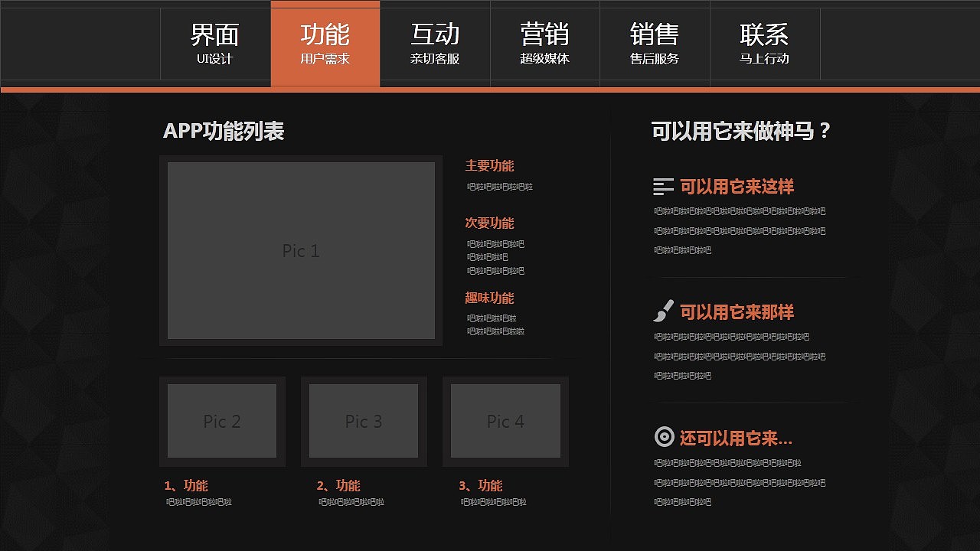Click the 可以用它来这样 heading text

[737, 186]
